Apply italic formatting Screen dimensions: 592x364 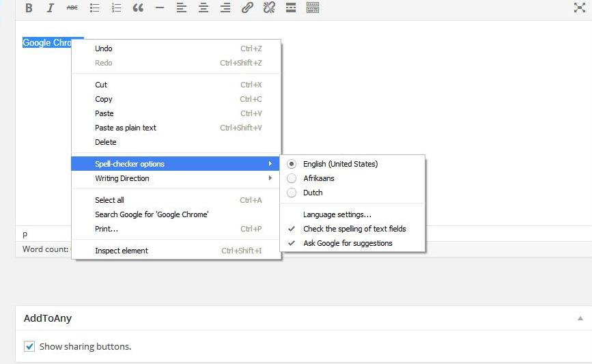tap(50, 8)
